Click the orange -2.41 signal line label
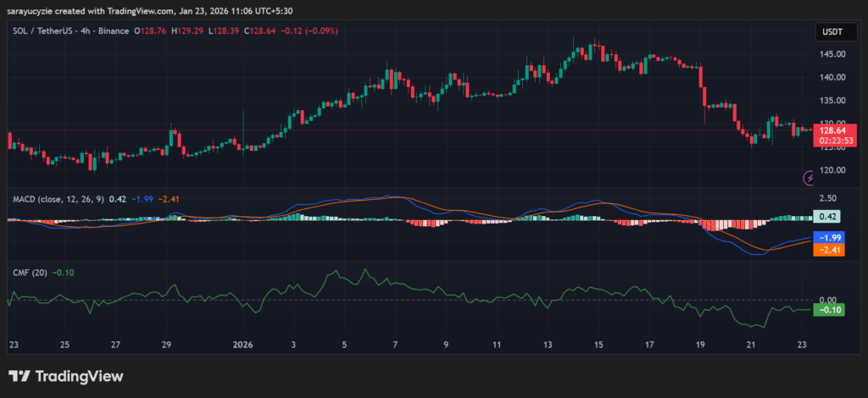 click(x=827, y=250)
